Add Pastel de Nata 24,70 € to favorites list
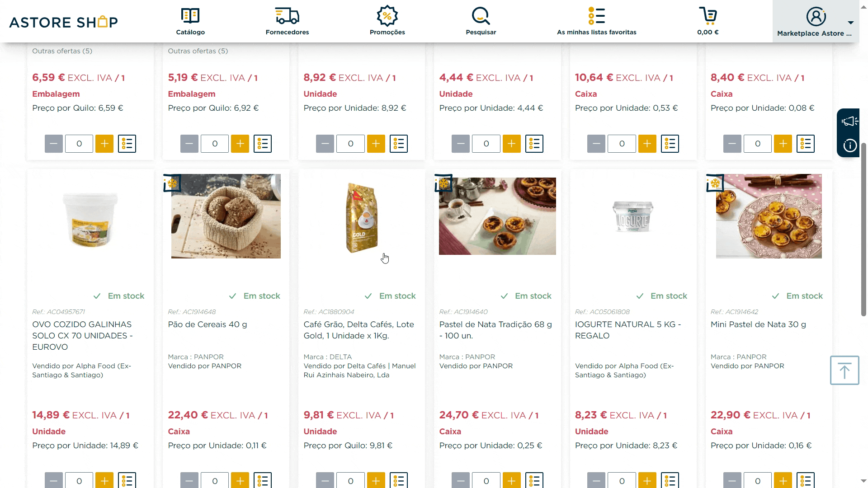Screen dimensions: 868x488 (x=534, y=480)
